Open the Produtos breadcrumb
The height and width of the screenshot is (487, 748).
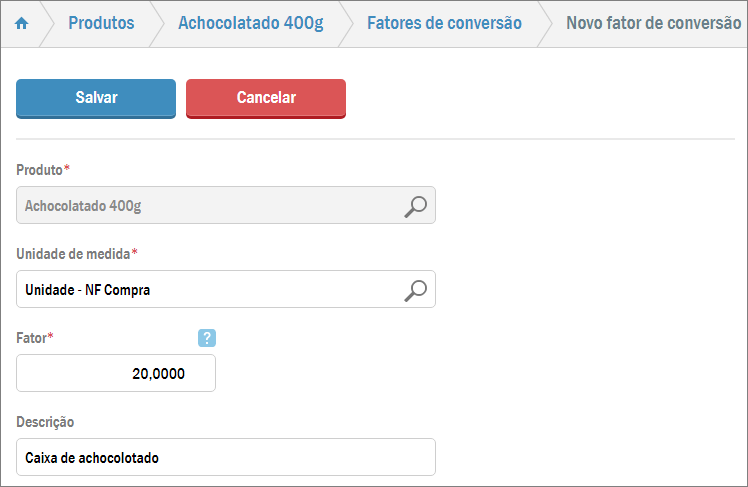(101, 23)
